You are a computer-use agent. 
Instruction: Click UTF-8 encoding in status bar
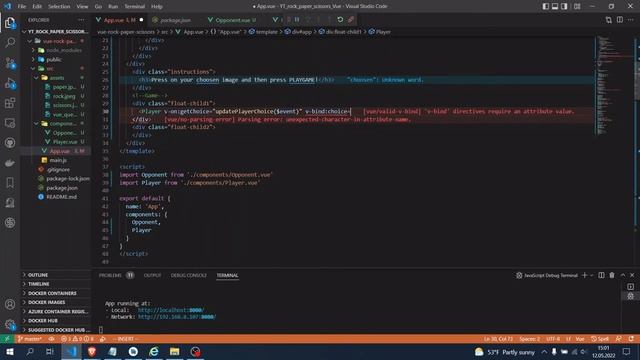[553, 339]
